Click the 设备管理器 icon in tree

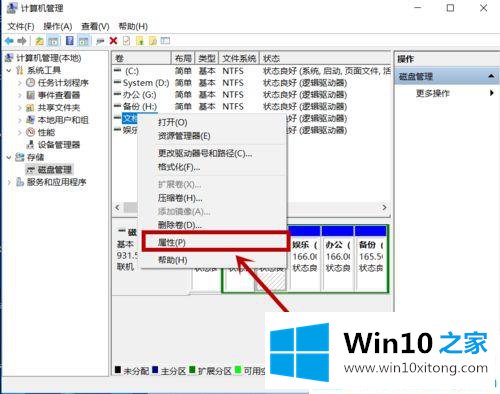coord(30,145)
